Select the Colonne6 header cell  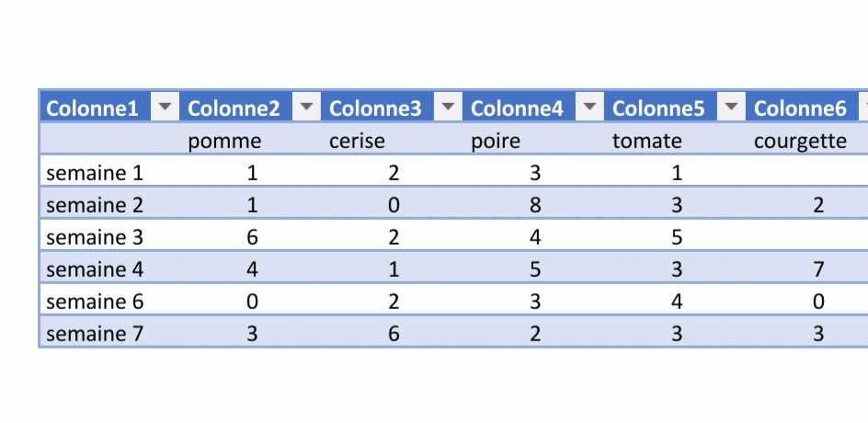[x=799, y=109]
